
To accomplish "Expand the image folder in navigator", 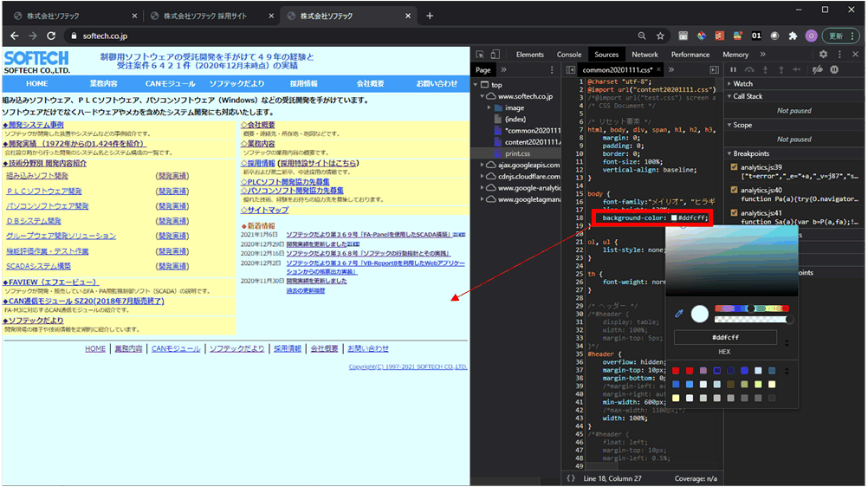I will [489, 107].
